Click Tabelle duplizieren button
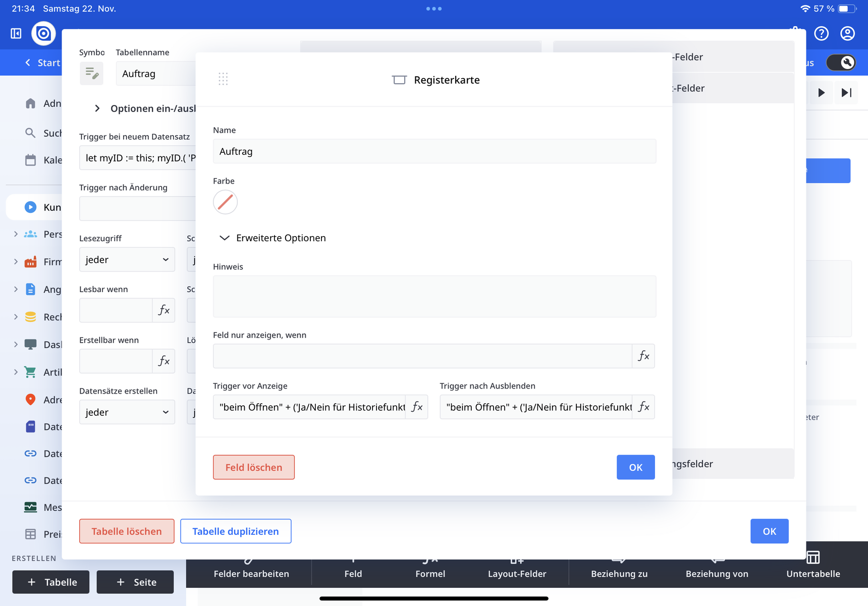The image size is (868, 606). tap(236, 531)
